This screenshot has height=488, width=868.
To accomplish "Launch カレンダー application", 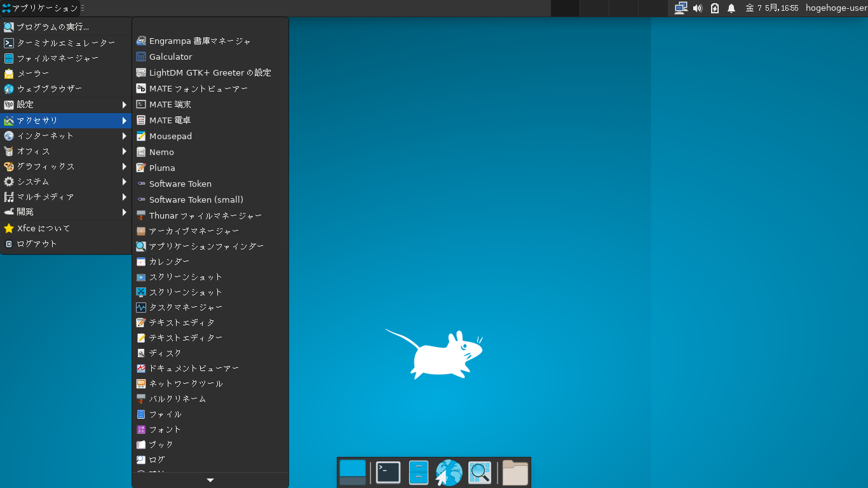I will pyautogui.click(x=210, y=261).
